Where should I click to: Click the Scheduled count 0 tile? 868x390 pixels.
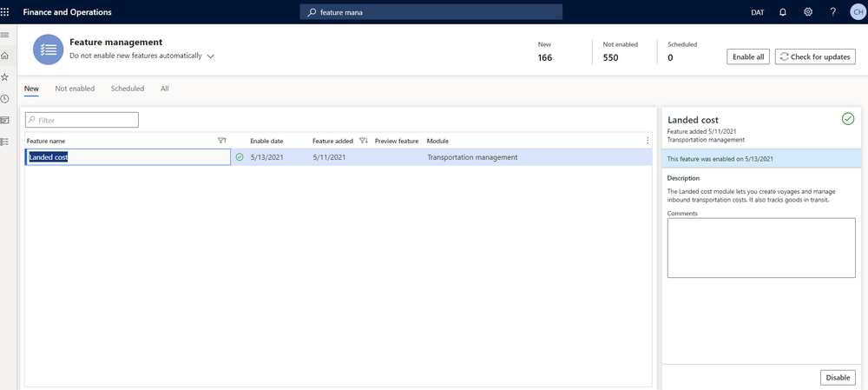pyautogui.click(x=682, y=51)
